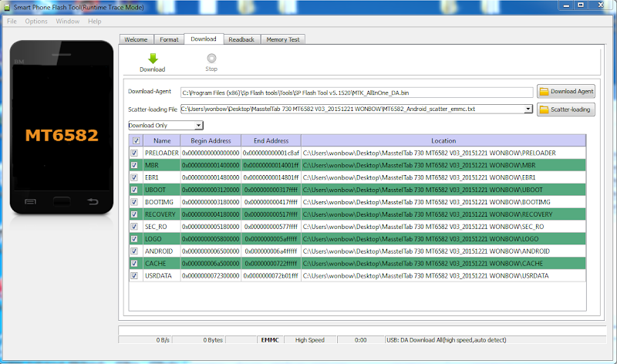The height and width of the screenshot is (364, 617).
Task: Click end address 0x000000000517ffff of RECOVERY
Action: [271, 214]
